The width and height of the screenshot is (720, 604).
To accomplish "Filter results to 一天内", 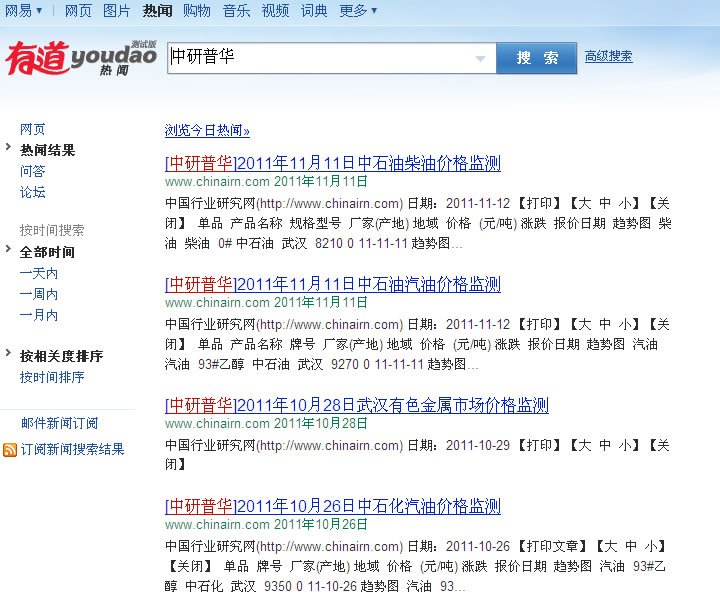I will click(39, 273).
